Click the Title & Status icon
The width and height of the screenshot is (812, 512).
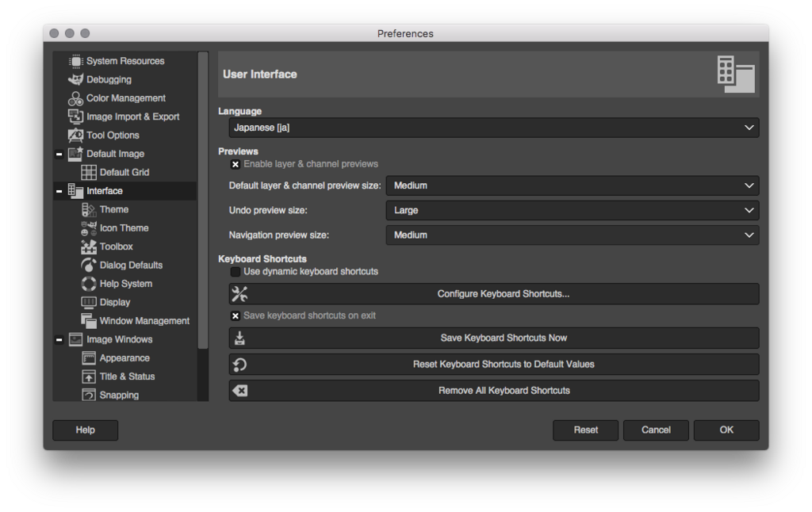89,377
